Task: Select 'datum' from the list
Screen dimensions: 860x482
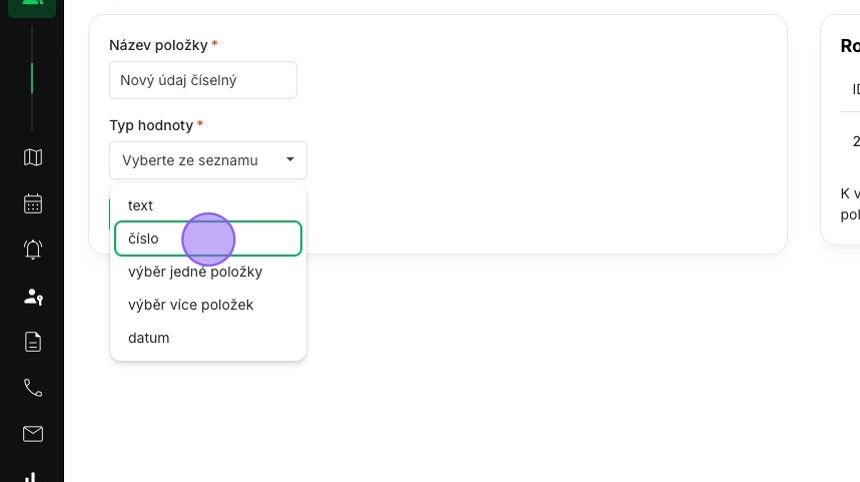Action: coord(149,338)
